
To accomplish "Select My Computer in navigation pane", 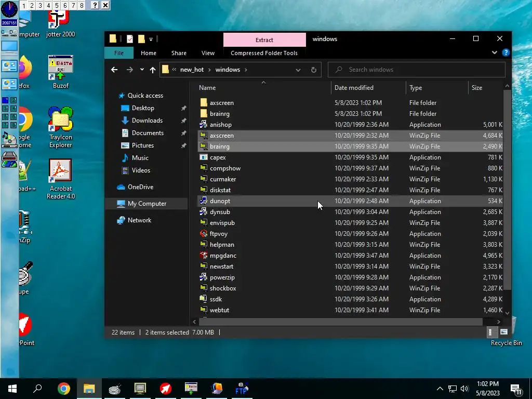I will pyautogui.click(x=147, y=203).
